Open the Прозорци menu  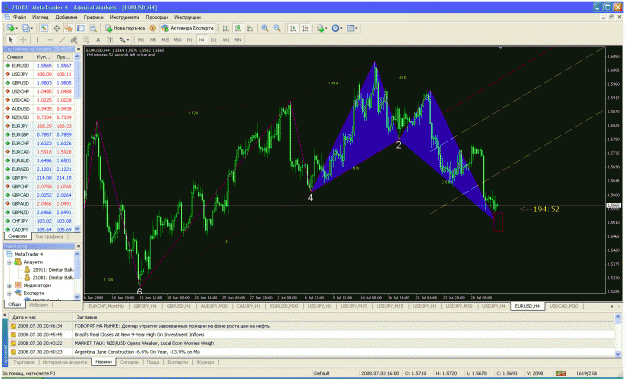[x=157, y=17]
